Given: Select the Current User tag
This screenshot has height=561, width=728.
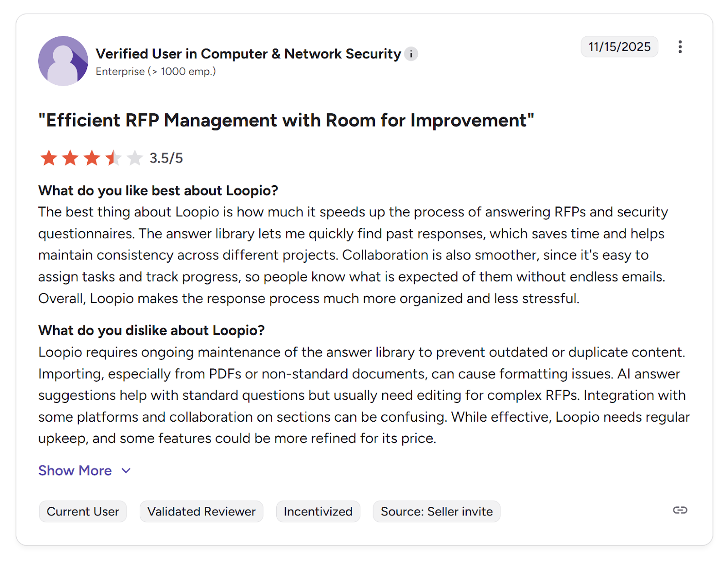Looking at the screenshot, I should (83, 512).
